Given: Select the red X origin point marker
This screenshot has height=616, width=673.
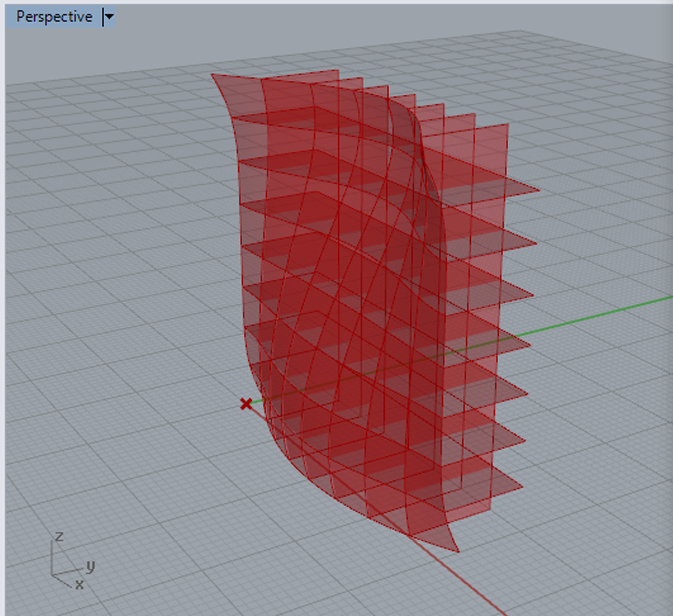Looking at the screenshot, I should tap(246, 404).
